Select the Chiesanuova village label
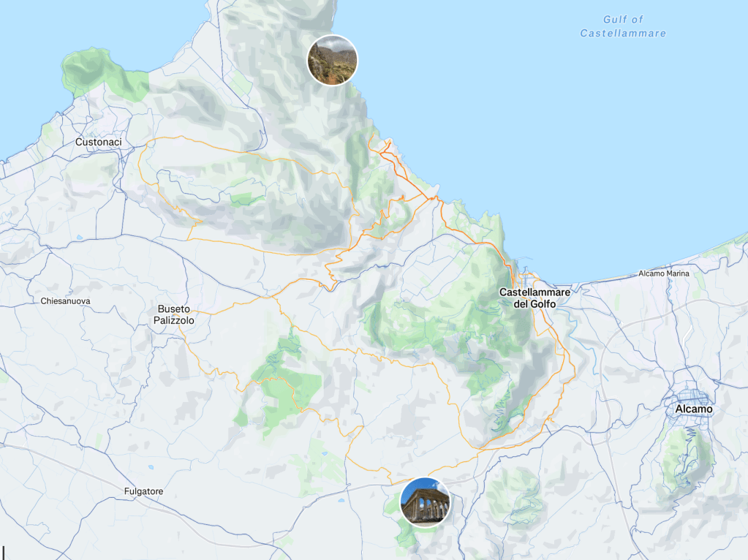Viewport: 748px width, 560px height. [66, 301]
